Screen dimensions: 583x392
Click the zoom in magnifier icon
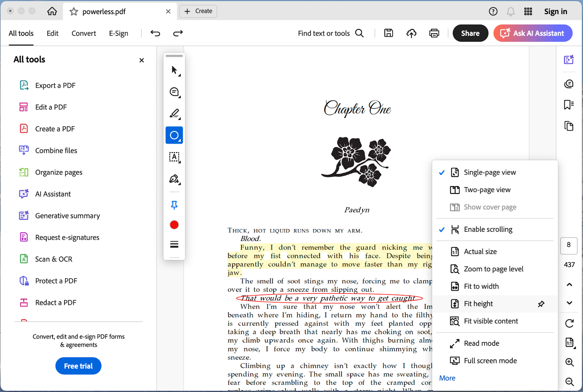(x=569, y=362)
